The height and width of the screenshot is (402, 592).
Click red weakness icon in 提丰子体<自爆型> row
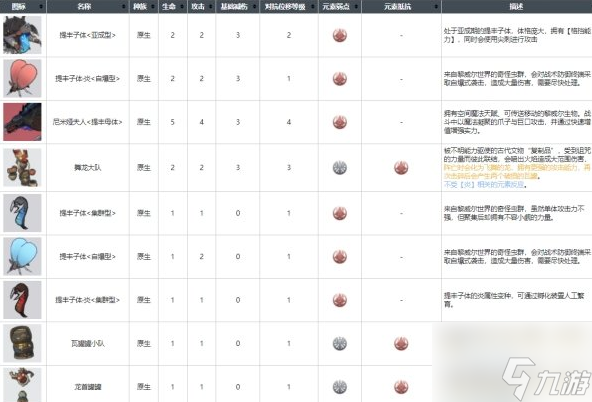click(340, 257)
